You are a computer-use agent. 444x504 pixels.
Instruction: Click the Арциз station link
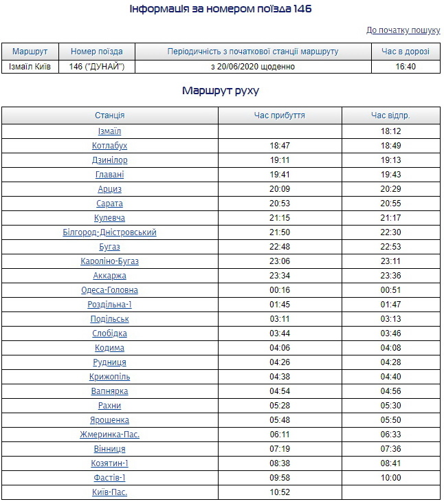click(110, 189)
